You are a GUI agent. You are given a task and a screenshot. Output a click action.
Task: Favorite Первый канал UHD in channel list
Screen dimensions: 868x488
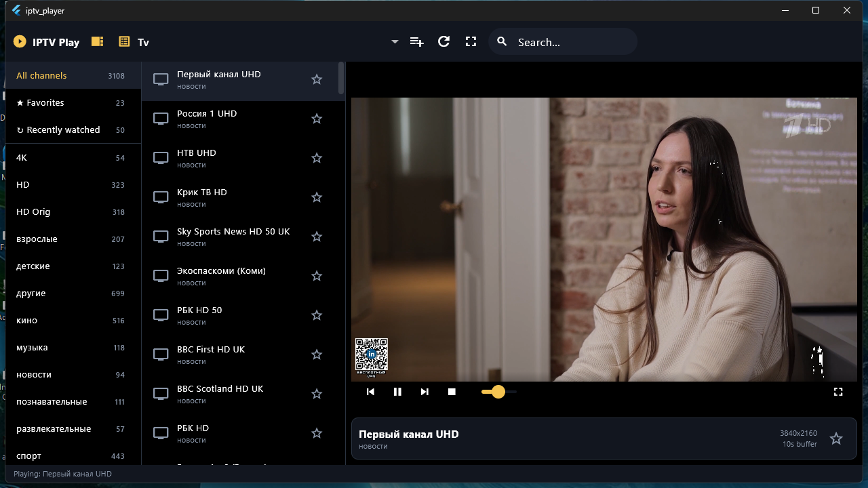317,79
